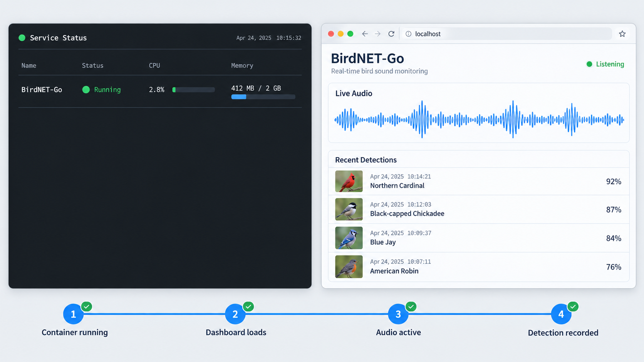
Task: Click the Memory column header
Action: click(x=242, y=65)
